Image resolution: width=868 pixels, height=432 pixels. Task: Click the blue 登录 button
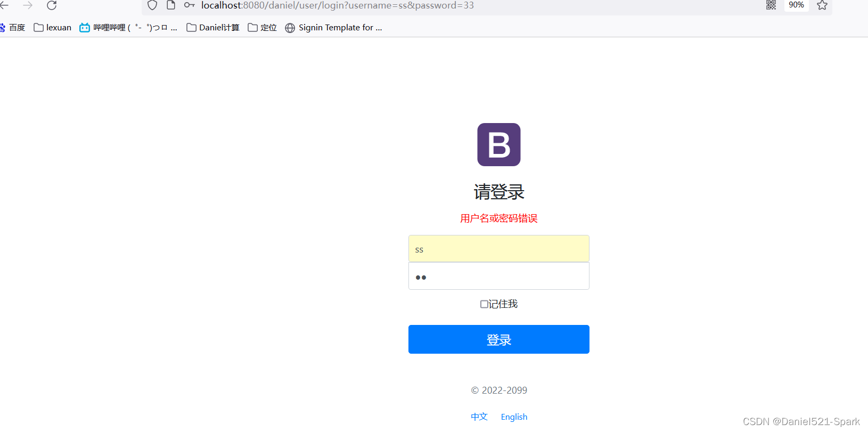click(499, 339)
